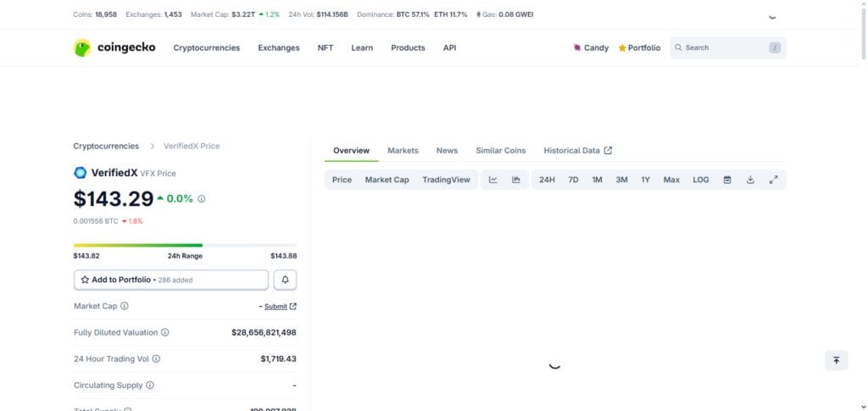Open the chart calendar date picker
The height and width of the screenshot is (411, 868).
[727, 180]
